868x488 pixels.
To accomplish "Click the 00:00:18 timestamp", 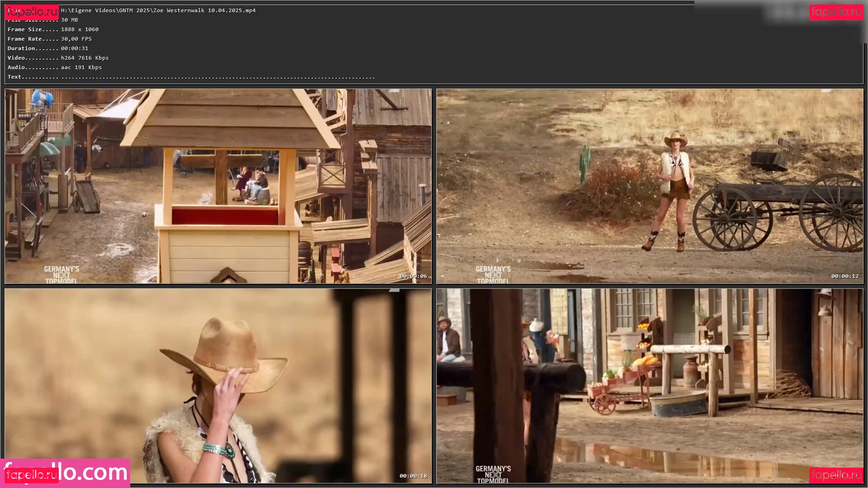I will [413, 476].
